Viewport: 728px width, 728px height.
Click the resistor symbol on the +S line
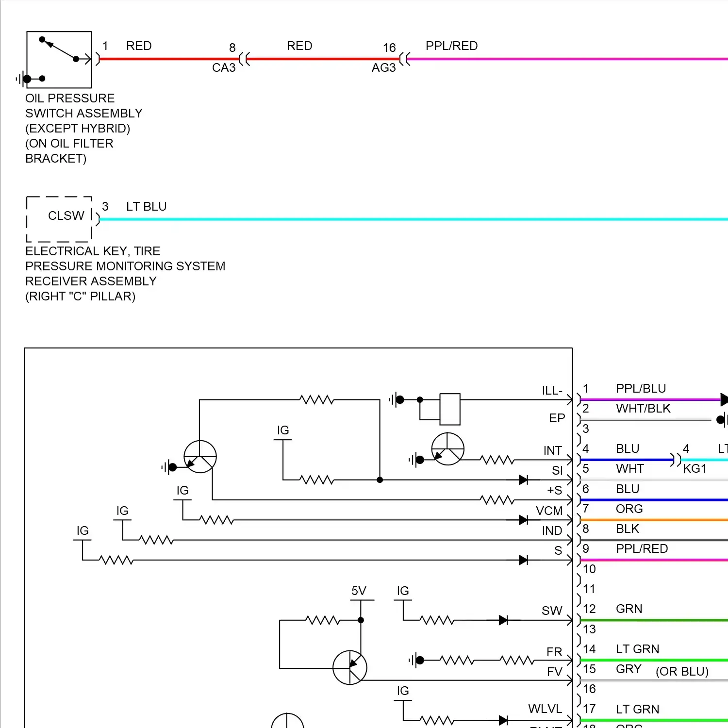(496, 500)
